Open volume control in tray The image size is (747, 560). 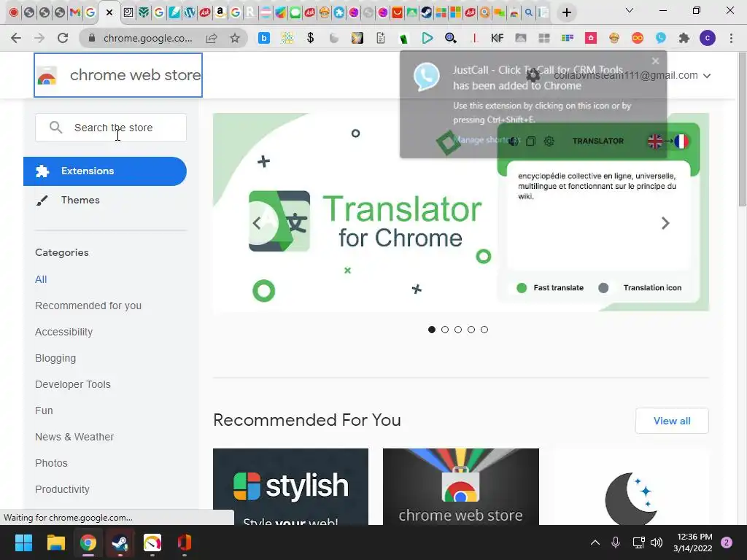(657, 542)
